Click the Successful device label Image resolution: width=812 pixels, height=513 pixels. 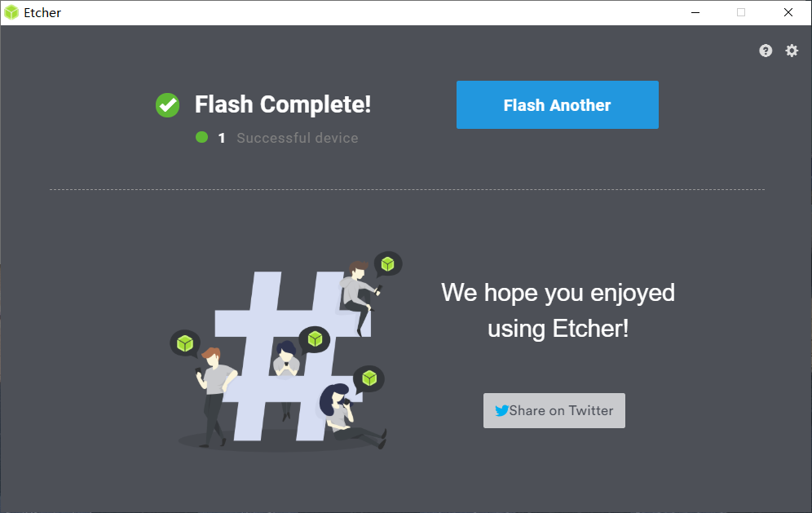click(298, 138)
